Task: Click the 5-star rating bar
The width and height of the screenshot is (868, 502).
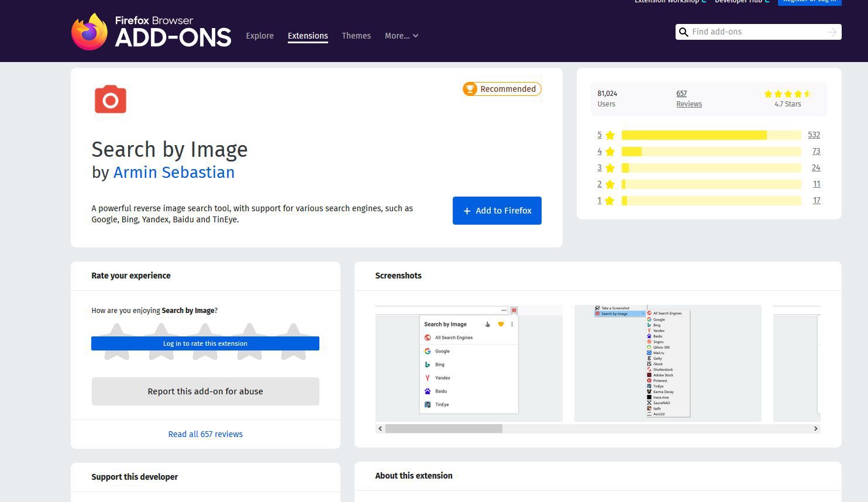Action: coord(711,135)
